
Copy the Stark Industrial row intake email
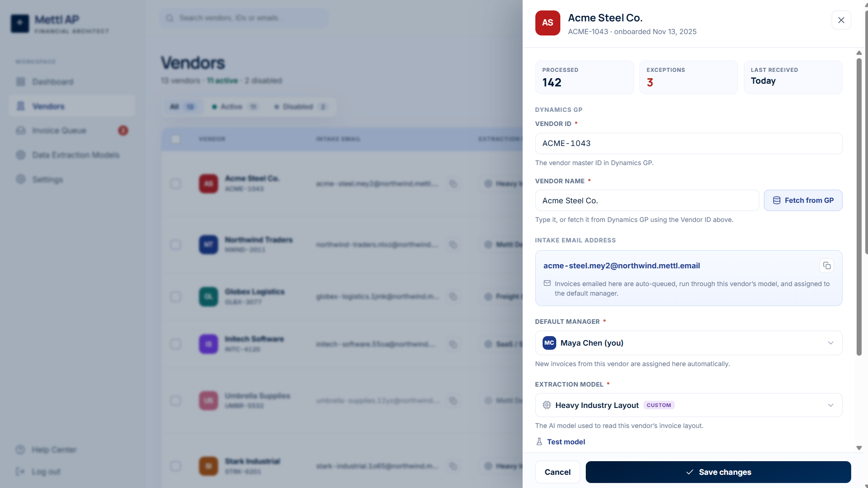453,466
